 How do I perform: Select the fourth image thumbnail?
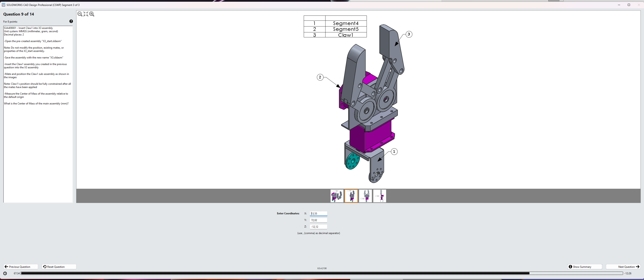[379, 196]
